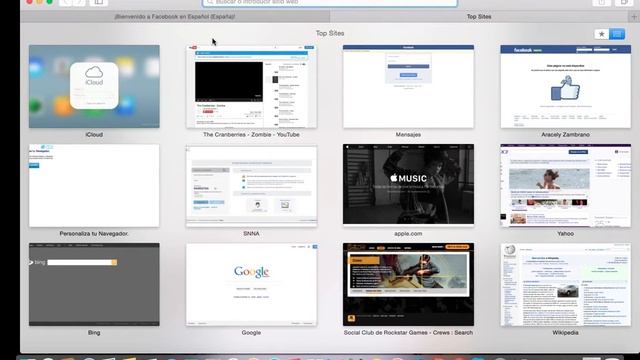
Task: Open the SNNA top site thumbnail
Action: [x=251, y=186]
